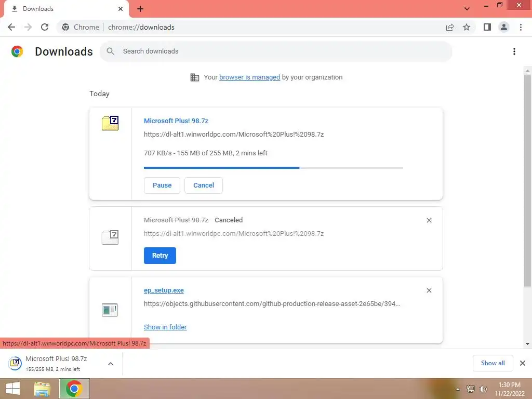Viewport: 532px width, 399px height.
Task: Share this page icon in address bar
Action: pos(450,27)
